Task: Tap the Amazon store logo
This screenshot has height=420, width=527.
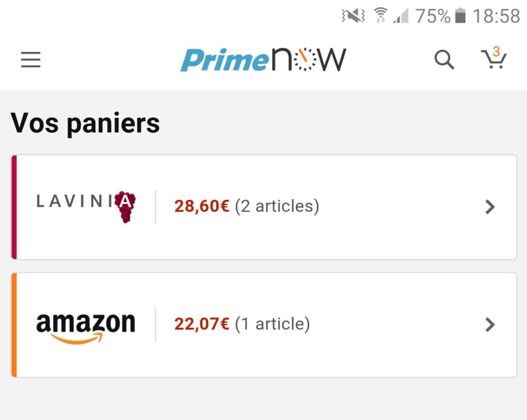Action: pyautogui.click(x=85, y=326)
